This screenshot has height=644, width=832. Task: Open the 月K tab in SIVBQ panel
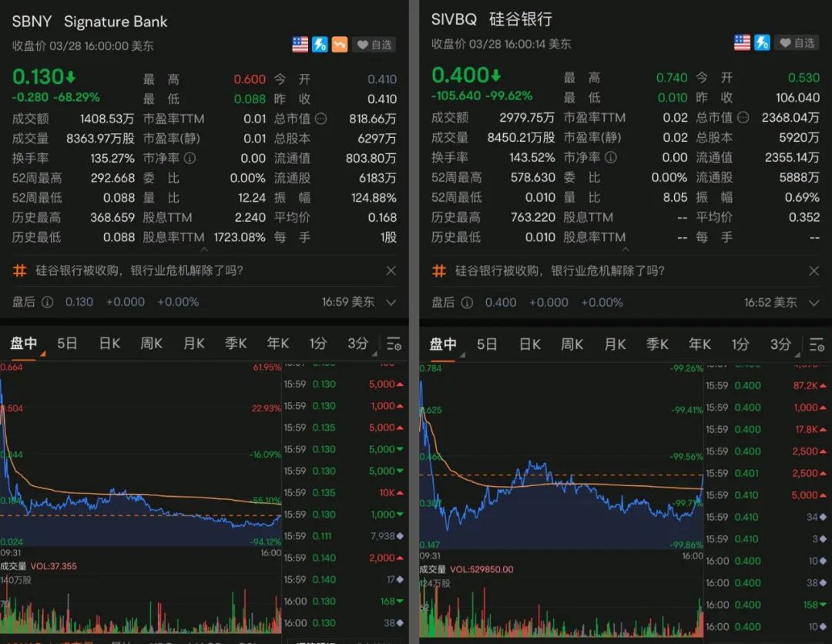(x=615, y=344)
